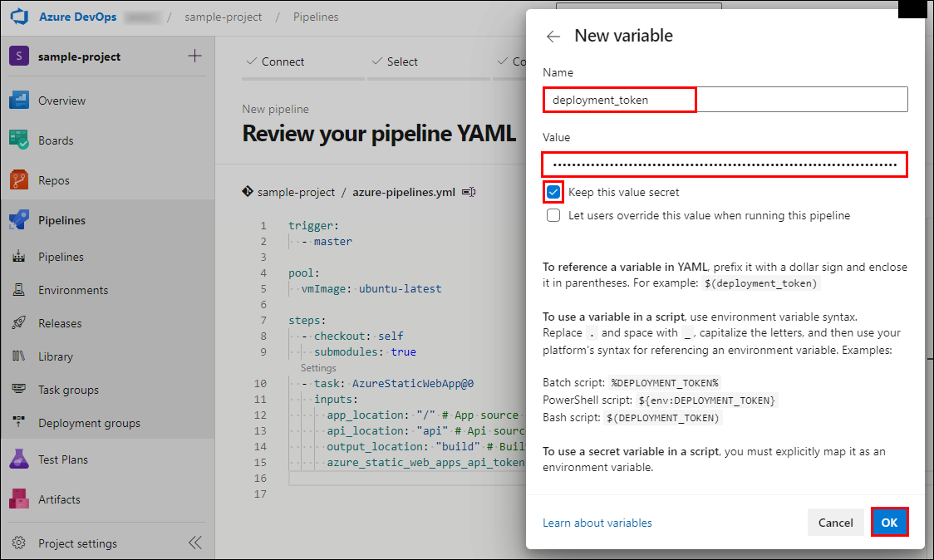Open Repos in the sidebar
This screenshot has width=934, height=560.
tap(54, 180)
